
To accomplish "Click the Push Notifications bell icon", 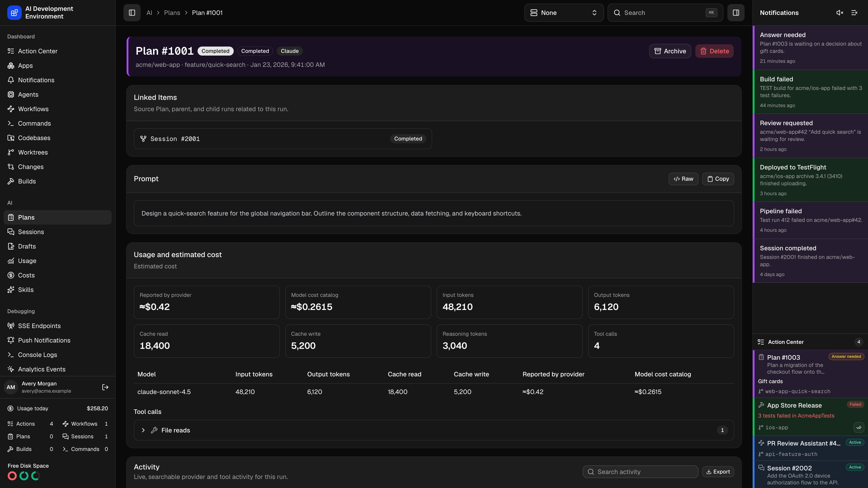I will [x=11, y=340].
